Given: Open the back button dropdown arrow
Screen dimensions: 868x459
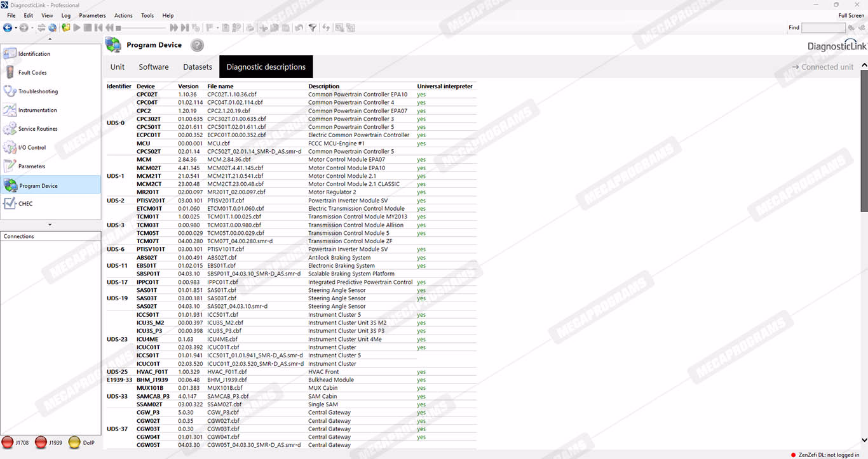Looking at the screenshot, I should point(16,28).
